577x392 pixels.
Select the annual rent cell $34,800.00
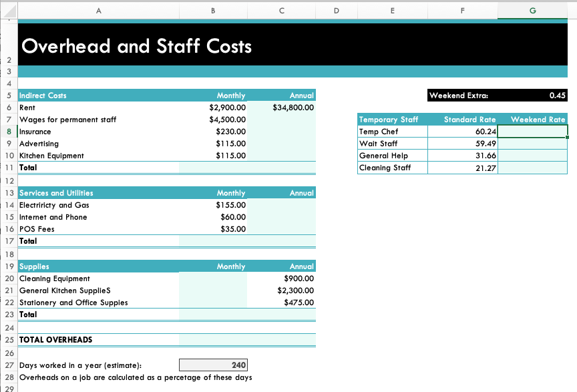(x=282, y=108)
